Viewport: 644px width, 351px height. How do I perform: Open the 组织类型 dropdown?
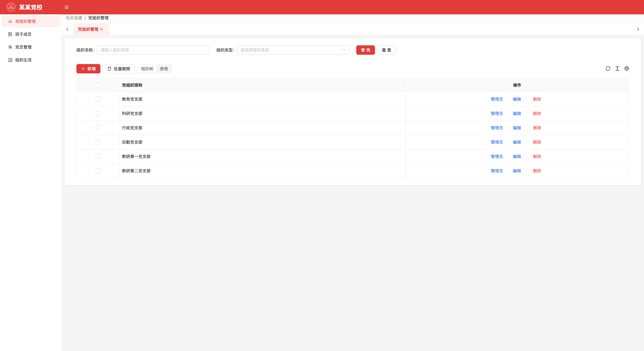[x=293, y=50]
